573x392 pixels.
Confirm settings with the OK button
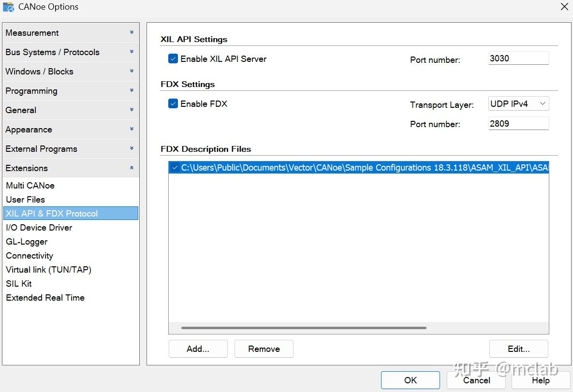click(x=410, y=380)
